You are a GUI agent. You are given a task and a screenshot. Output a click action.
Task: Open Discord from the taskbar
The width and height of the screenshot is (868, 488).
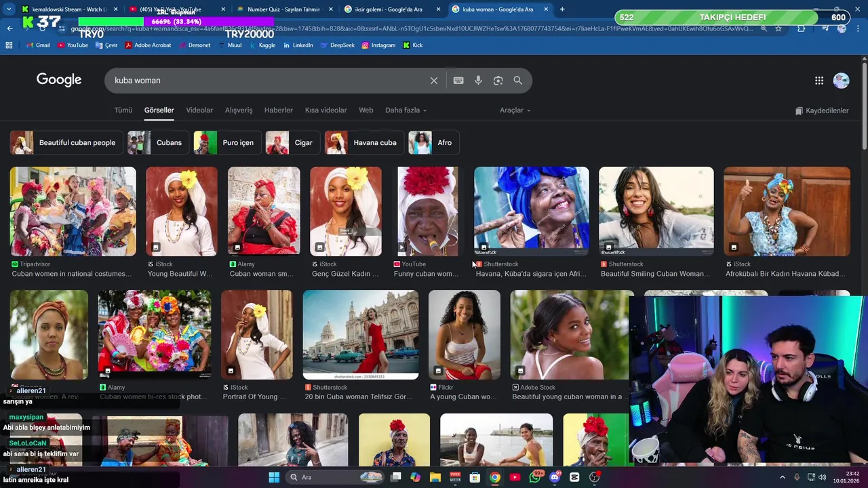pyautogui.click(x=555, y=477)
